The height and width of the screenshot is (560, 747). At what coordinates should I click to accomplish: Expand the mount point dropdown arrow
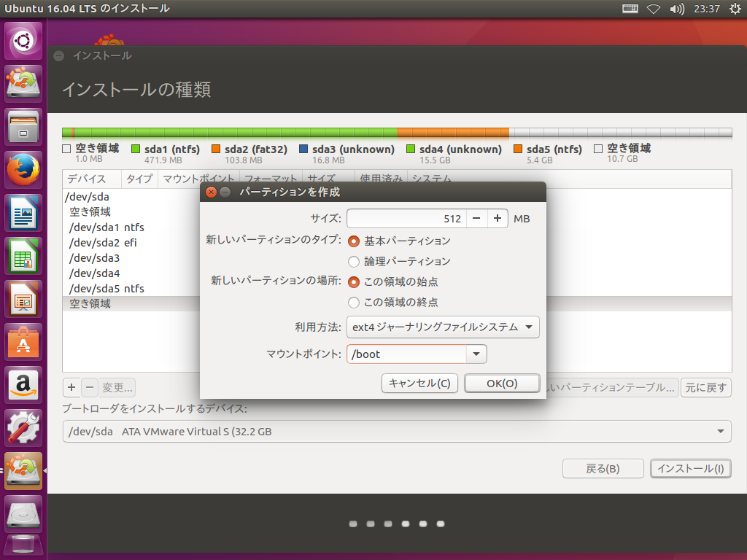click(476, 354)
